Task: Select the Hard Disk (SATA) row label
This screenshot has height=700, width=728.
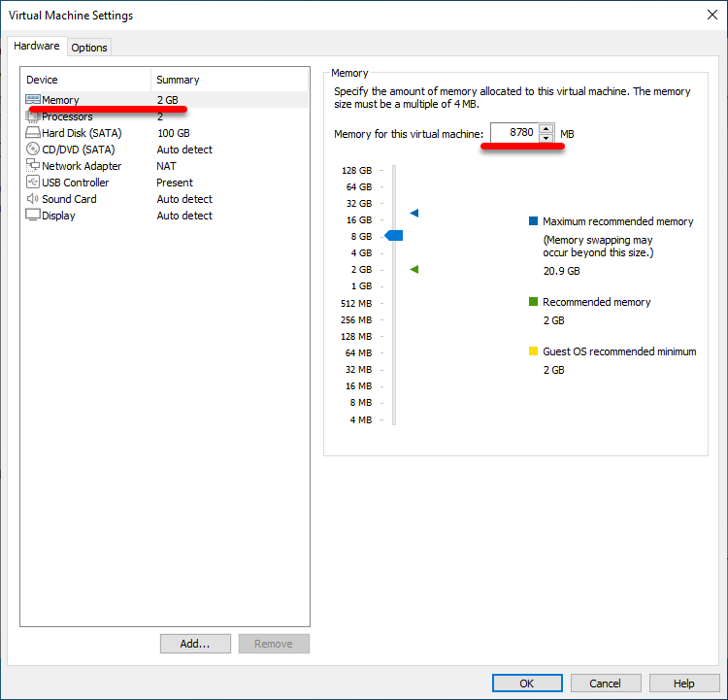Action: (82, 133)
